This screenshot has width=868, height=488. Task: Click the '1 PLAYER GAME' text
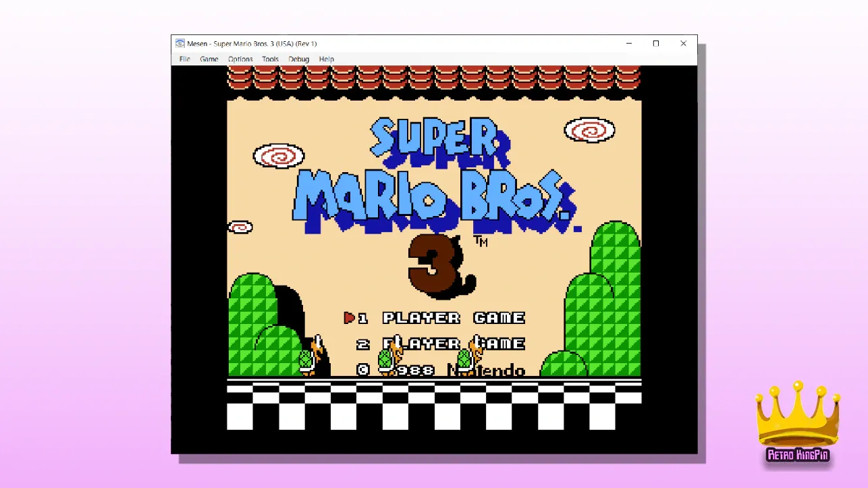coord(441,318)
